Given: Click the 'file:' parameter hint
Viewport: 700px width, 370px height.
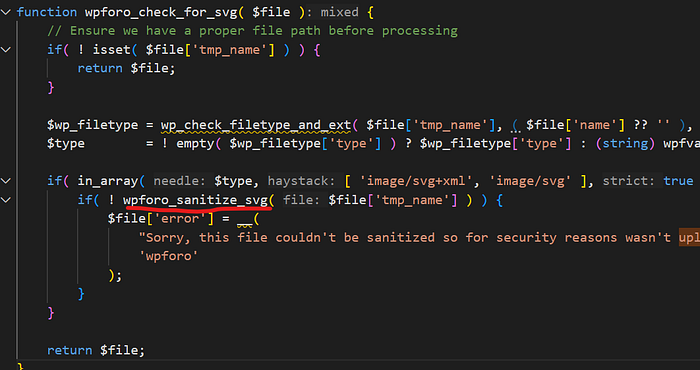Looking at the screenshot, I should click(x=302, y=200).
